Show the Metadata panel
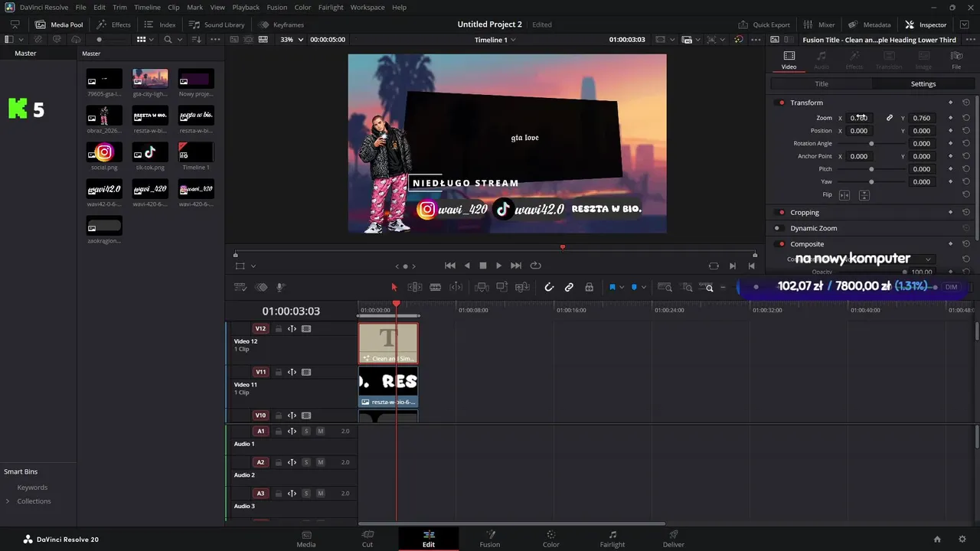Image resolution: width=980 pixels, height=551 pixels. tap(869, 24)
